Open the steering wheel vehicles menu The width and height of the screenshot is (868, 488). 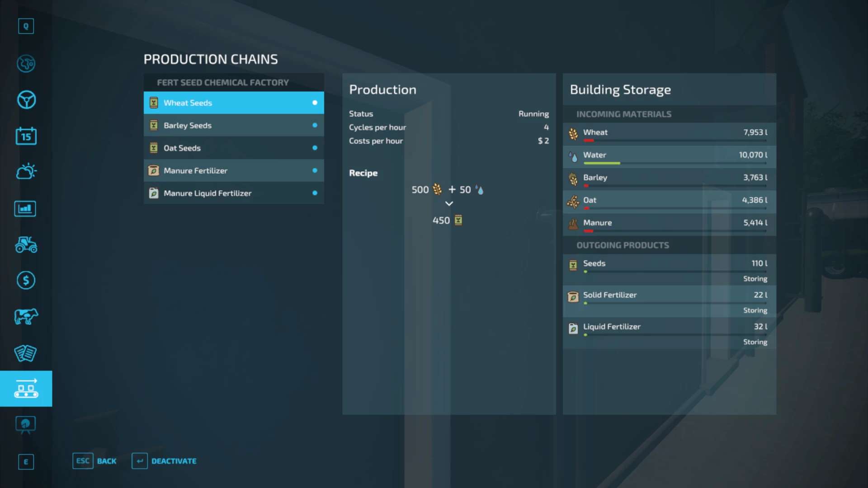[26, 100]
